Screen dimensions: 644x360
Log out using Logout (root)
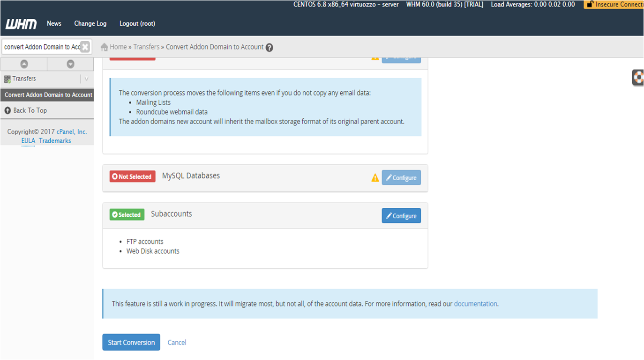(137, 23)
